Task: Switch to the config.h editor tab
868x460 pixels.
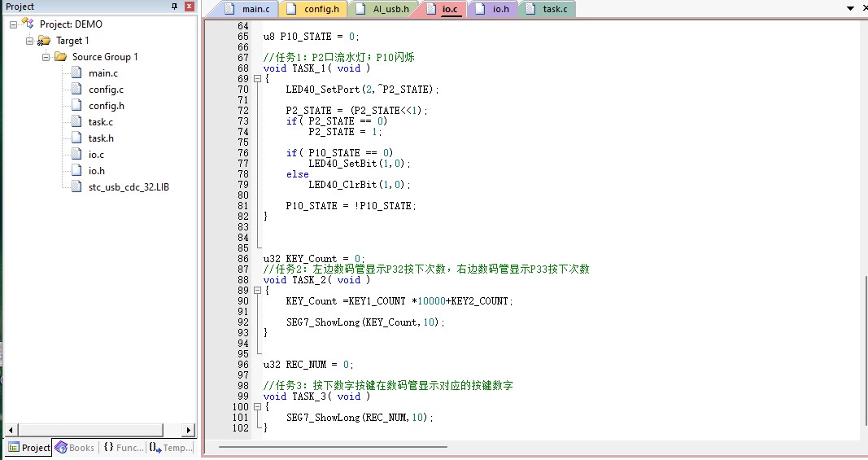Action: [314, 9]
